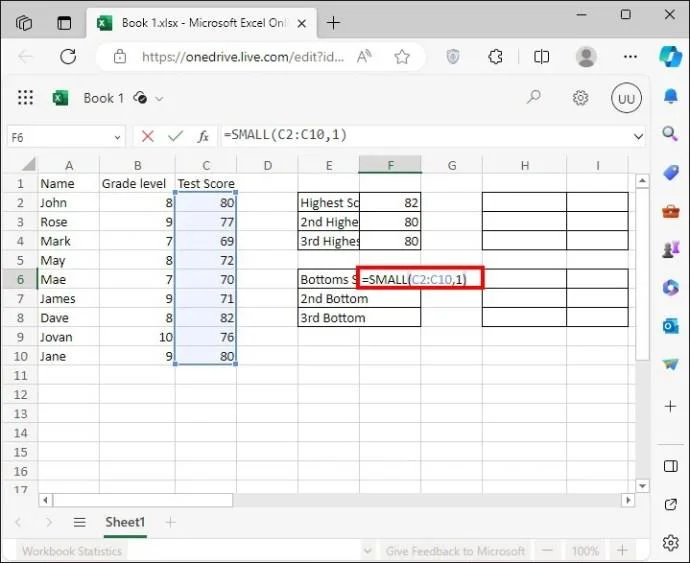Check the cloud save status icon
Screen dimensions: 690x563
click(x=140, y=97)
